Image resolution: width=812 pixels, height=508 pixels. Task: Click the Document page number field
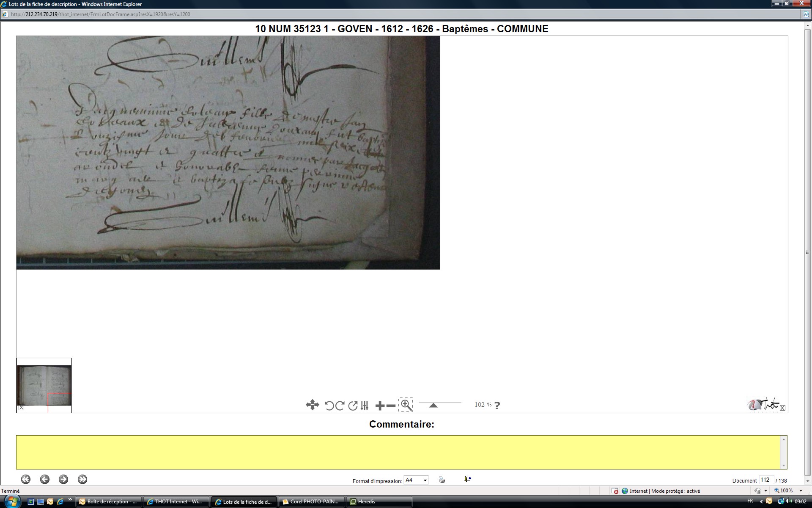click(x=765, y=480)
